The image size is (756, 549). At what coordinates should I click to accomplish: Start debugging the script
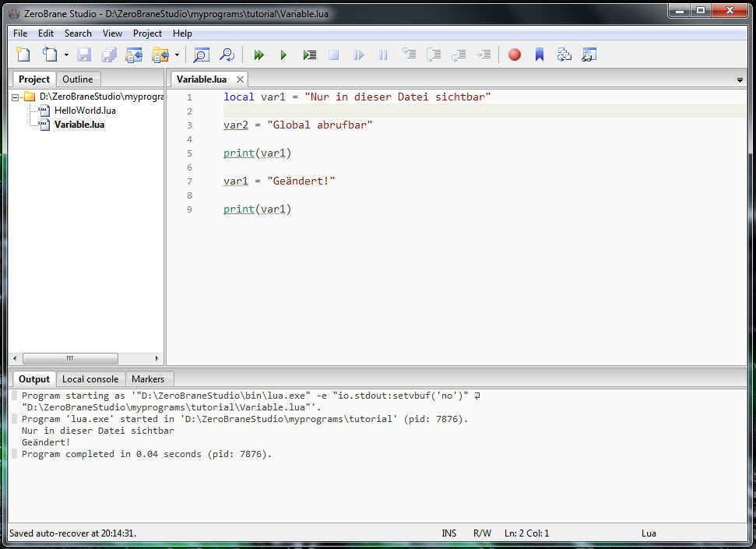point(283,55)
